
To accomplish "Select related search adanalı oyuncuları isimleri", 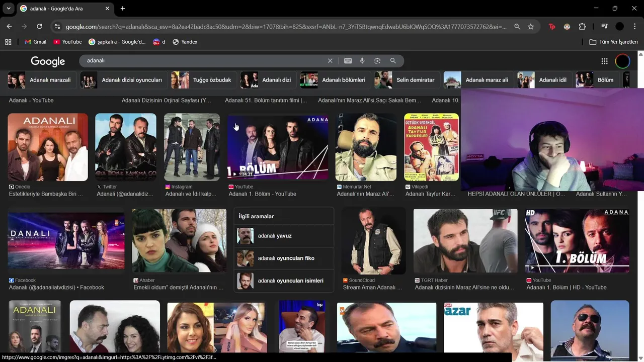I will [x=284, y=281].
